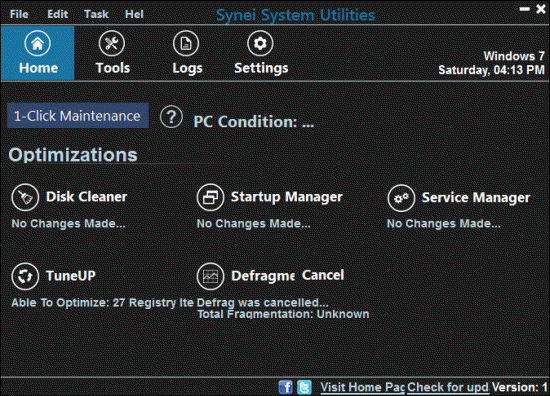
Task: Click the Optimizations heading
Action: (x=73, y=155)
